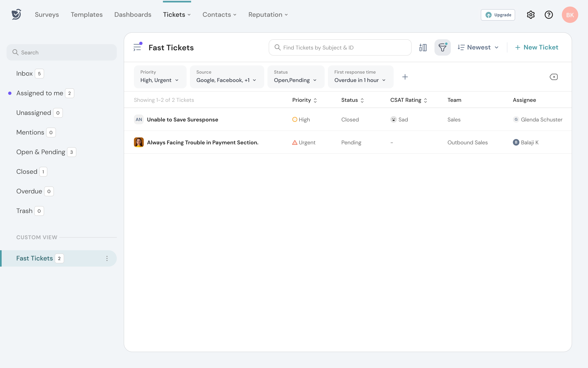Image resolution: width=588 pixels, height=368 pixels.
Task: Expand the Priority filter dropdown
Action: pos(160,77)
